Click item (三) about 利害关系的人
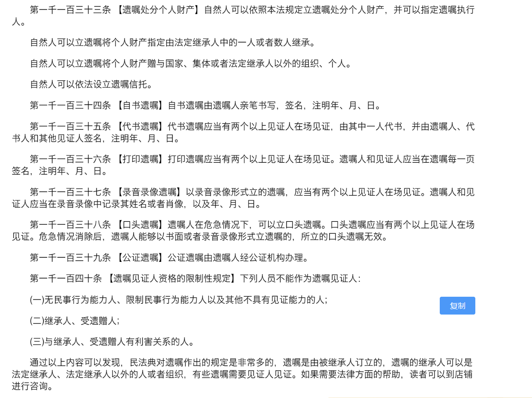532x398 pixels. pos(112,342)
